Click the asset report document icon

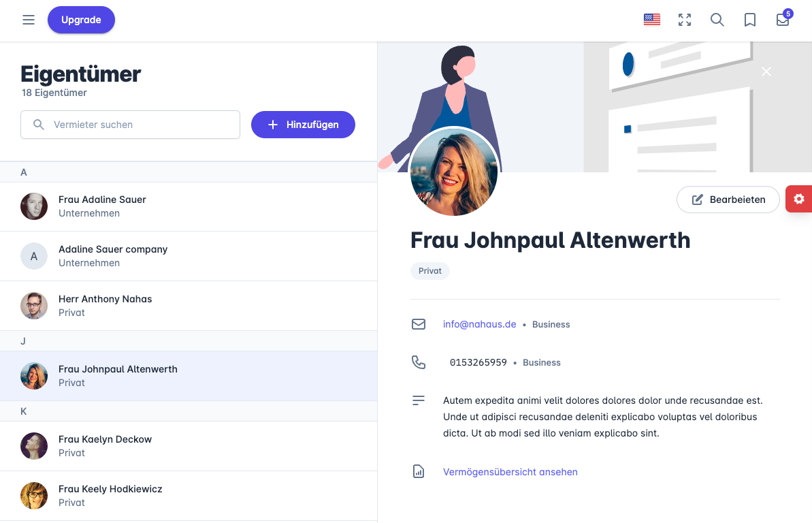coord(419,471)
